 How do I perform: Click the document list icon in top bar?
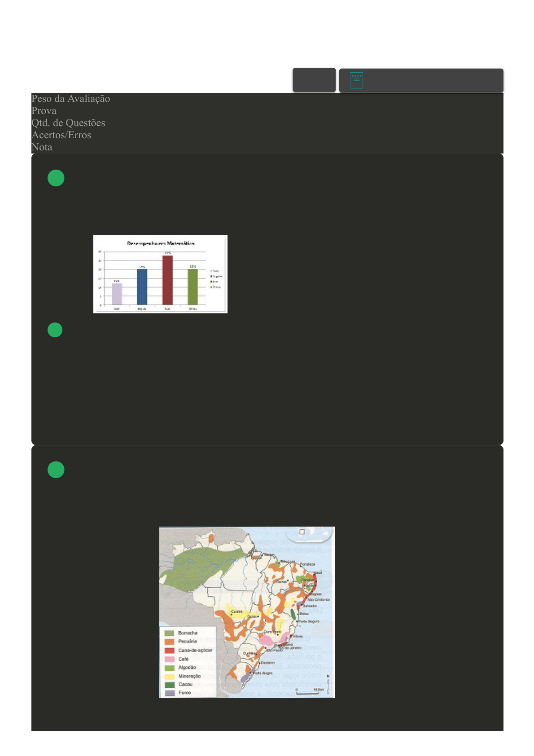pos(356,80)
